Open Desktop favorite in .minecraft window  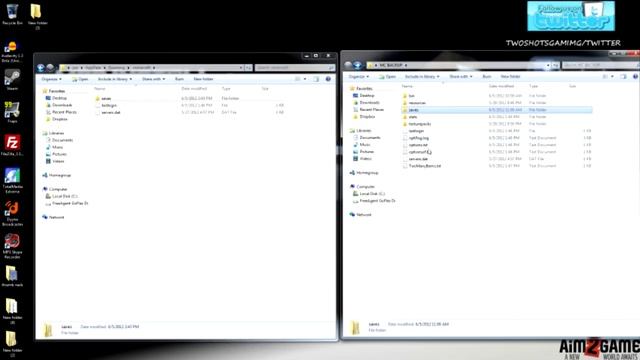59,98
